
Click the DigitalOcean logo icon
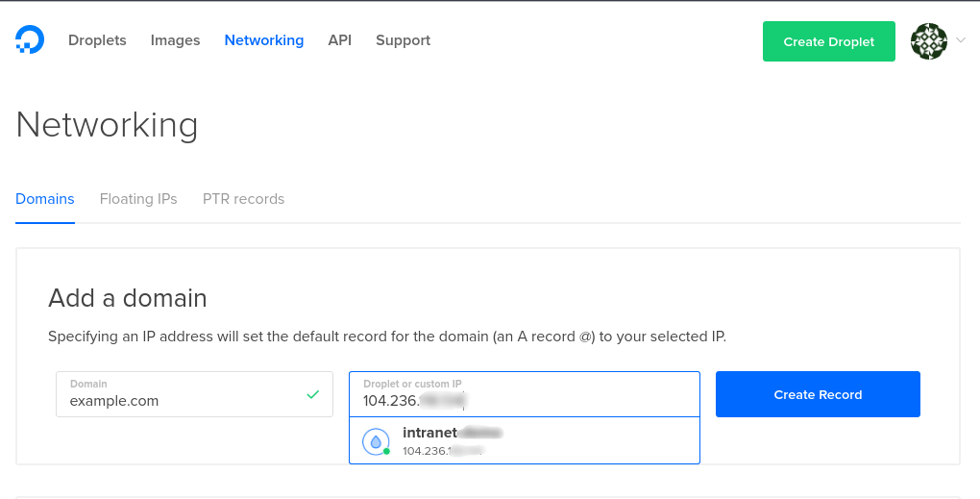tap(30, 40)
